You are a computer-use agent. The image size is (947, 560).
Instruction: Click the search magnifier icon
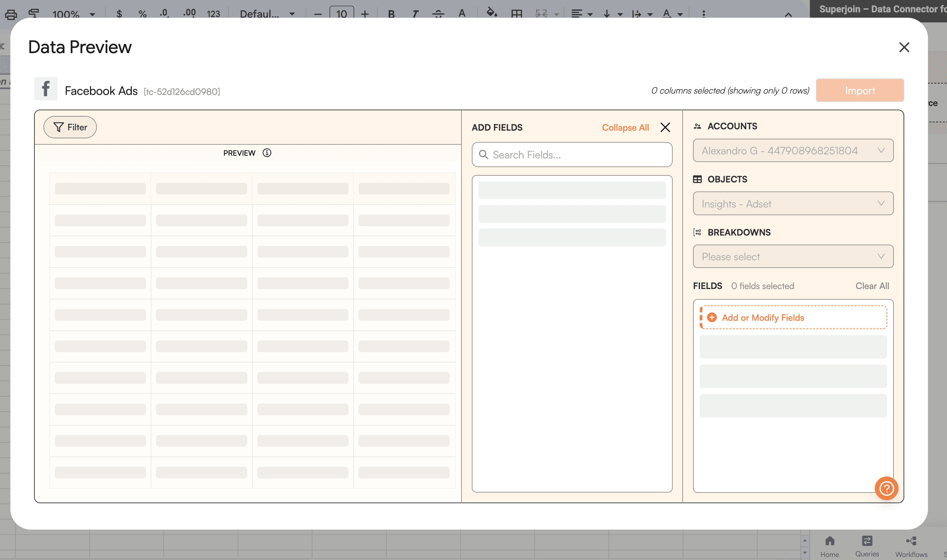click(483, 155)
